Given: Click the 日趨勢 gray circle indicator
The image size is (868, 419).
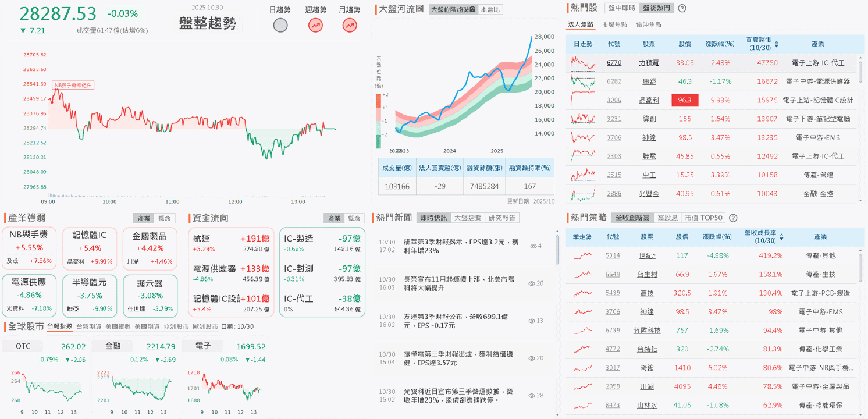Looking at the screenshot, I should (x=280, y=25).
